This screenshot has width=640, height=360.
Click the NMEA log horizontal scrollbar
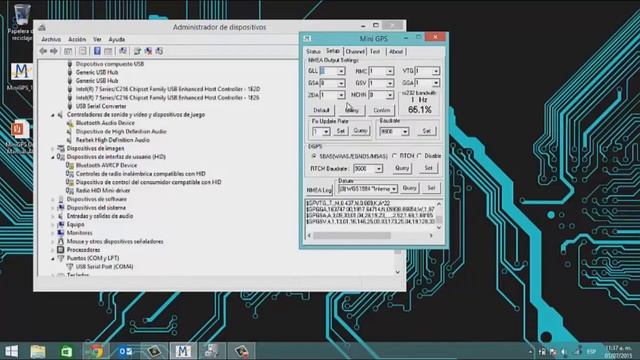370,236
